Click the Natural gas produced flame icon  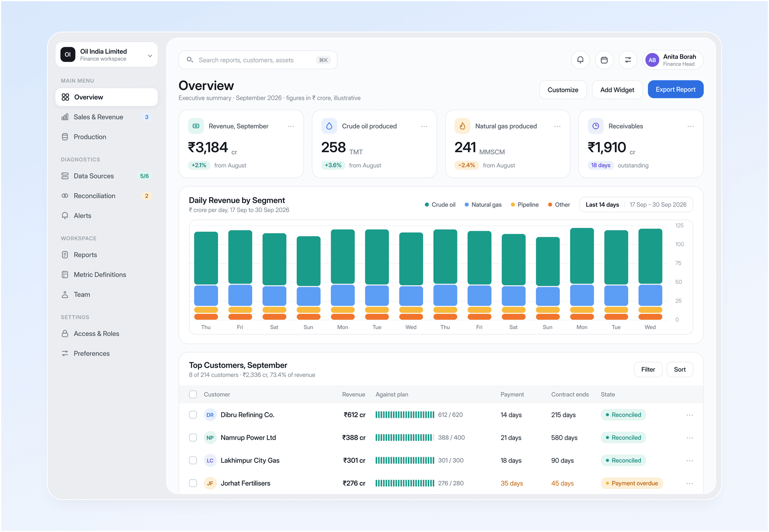point(462,126)
